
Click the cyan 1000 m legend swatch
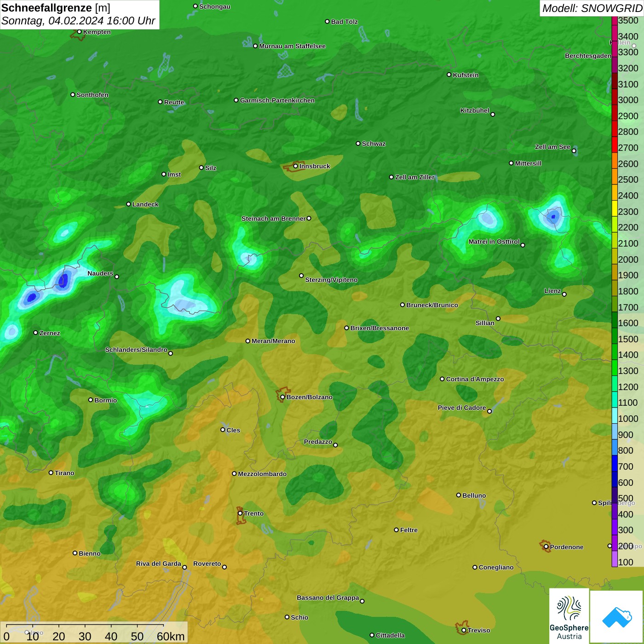coord(614,415)
